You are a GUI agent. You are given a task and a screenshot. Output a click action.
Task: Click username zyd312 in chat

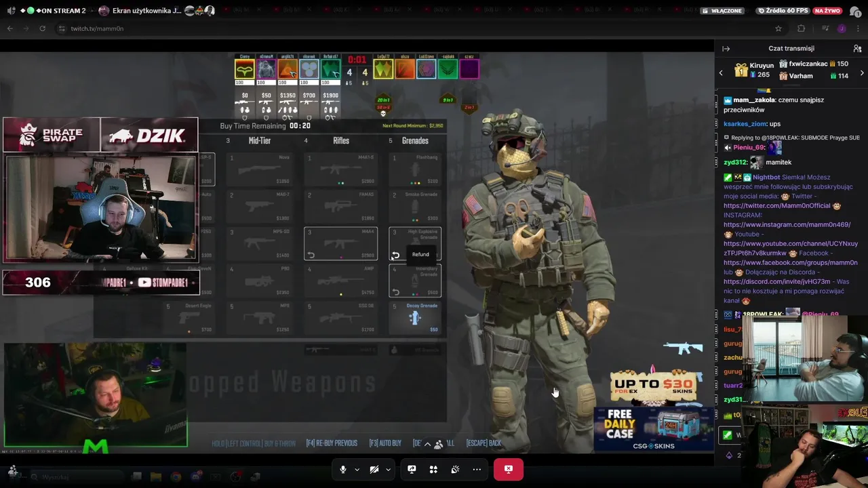click(x=735, y=163)
